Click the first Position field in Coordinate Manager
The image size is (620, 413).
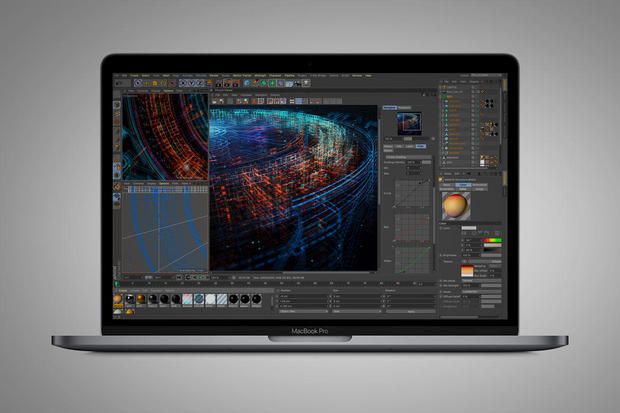tap(303, 296)
